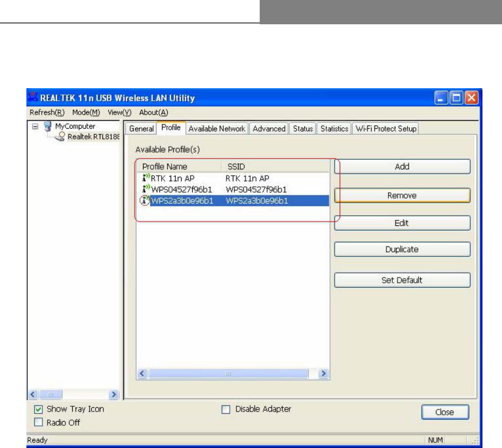Click the tree pane left scroll arrow

coord(33,394)
